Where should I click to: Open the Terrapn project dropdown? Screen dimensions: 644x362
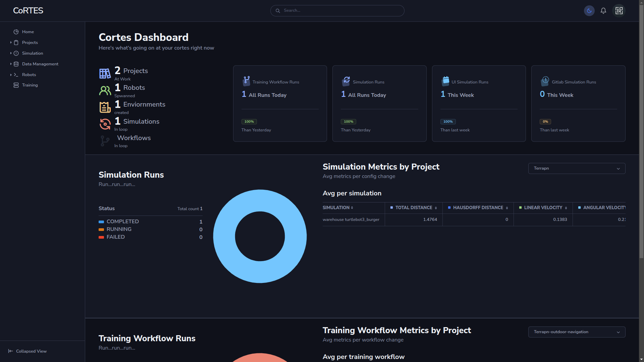[577, 168]
